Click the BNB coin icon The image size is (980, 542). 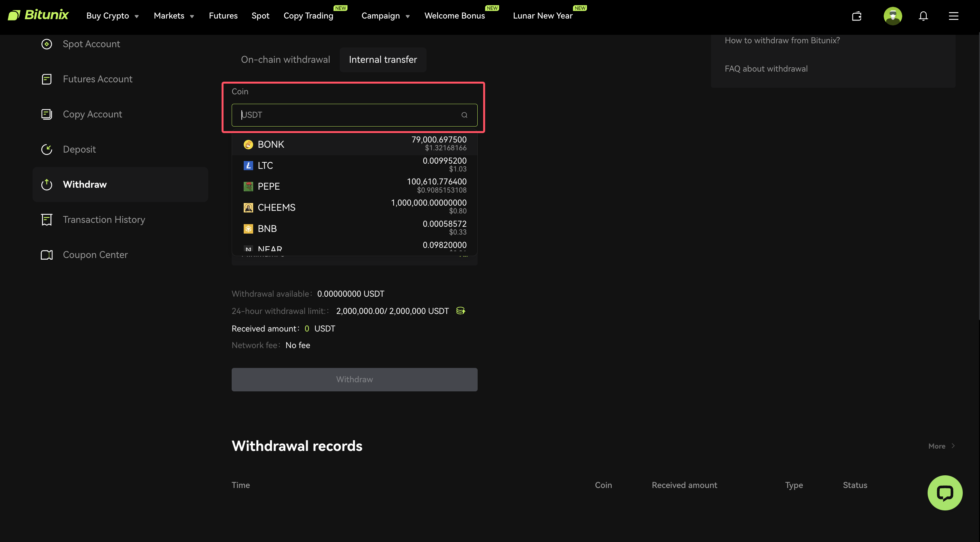248,229
